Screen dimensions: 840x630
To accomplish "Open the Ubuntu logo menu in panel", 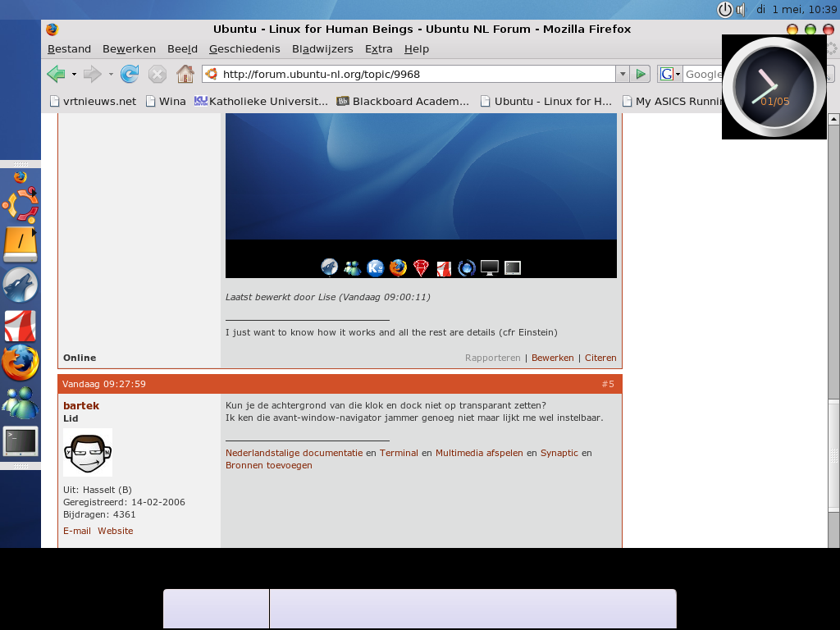I will [x=20, y=205].
